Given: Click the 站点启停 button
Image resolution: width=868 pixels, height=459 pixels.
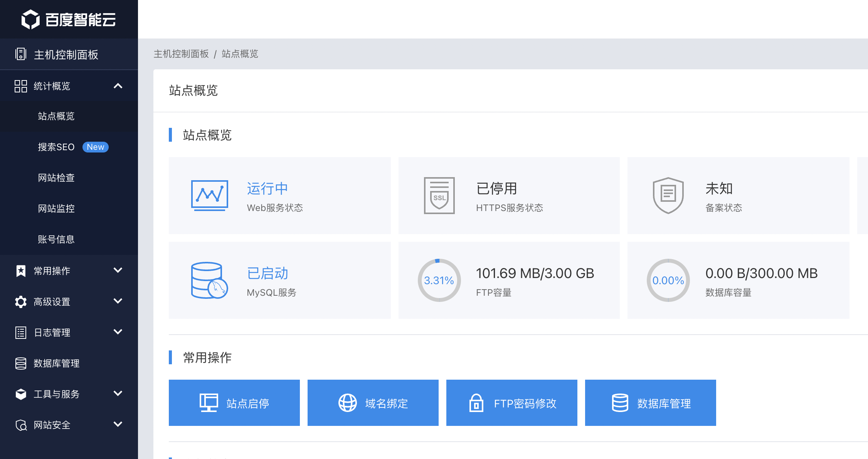Looking at the screenshot, I should (x=234, y=403).
